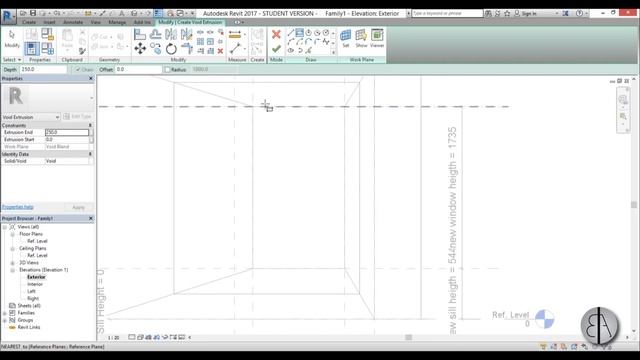Open the Void Extrusion type selector dropdown

[57, 117]
